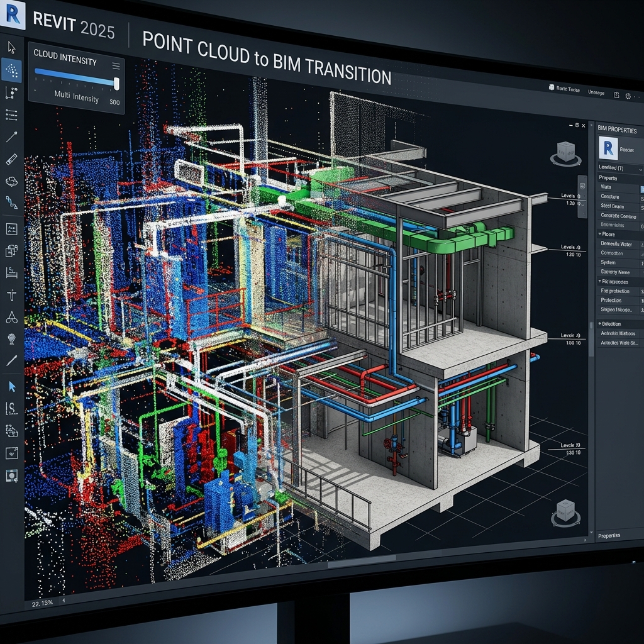Click the 'Barie Tooie' toolbar button
This screenshot has width=644, height=644.
tap(564, 89)
